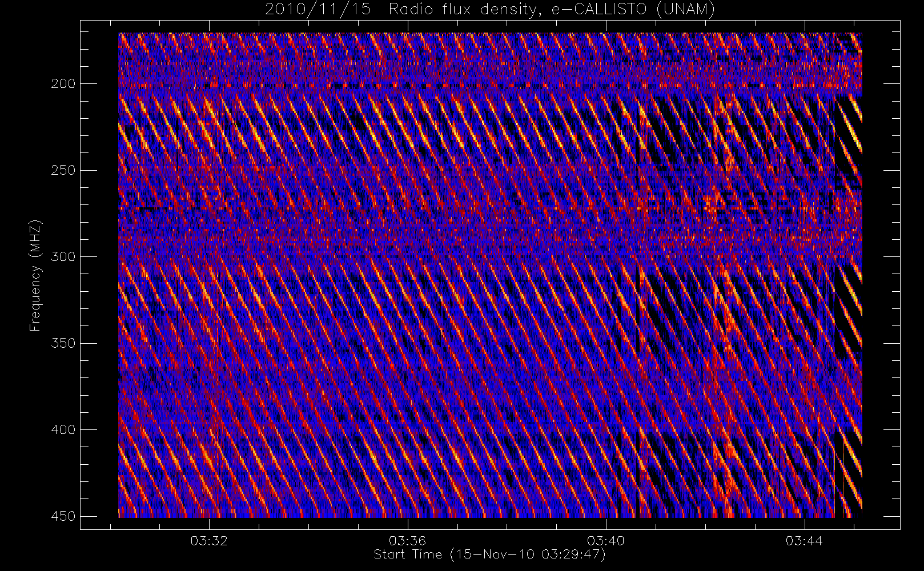Click the plot title mentioning e-CALLISTO (UNAM)
The image size is (924, 571).
(x=490, y=10)
